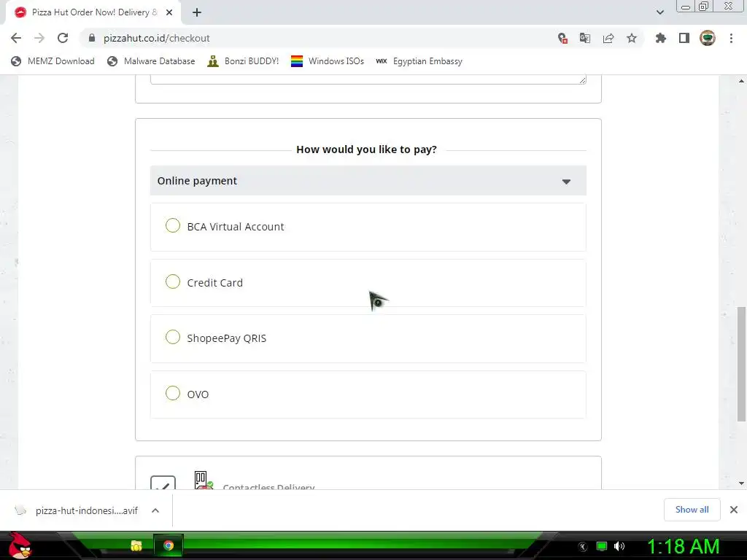This screenshot has height=560, width=747.
Task: Open the Malware Database bookmark
Action: point(152,61)
